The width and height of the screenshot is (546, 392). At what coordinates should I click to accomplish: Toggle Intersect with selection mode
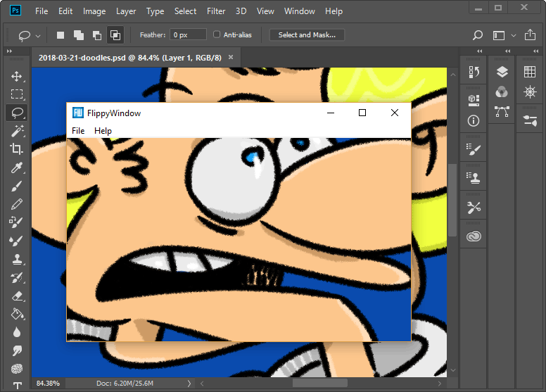pos(113,34)
